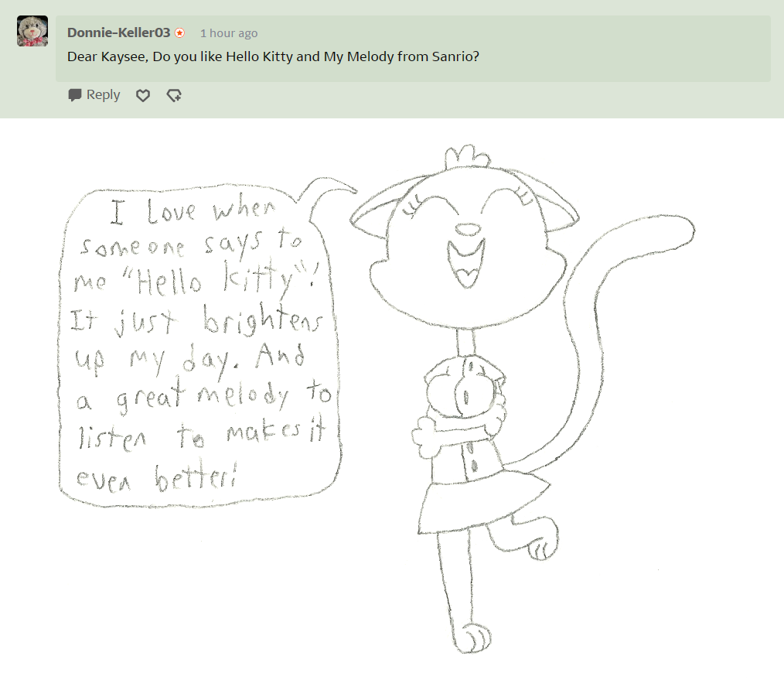Click the Reply speech bubble icon
Image resolution: width=784 pixels, height=687 pixels.
pos(75,95)
